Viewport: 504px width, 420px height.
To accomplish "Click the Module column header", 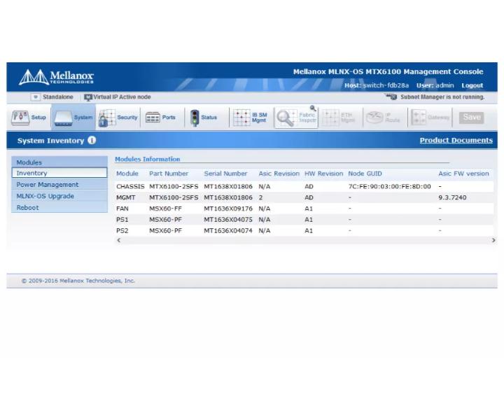I will click(x=127, y=174).
